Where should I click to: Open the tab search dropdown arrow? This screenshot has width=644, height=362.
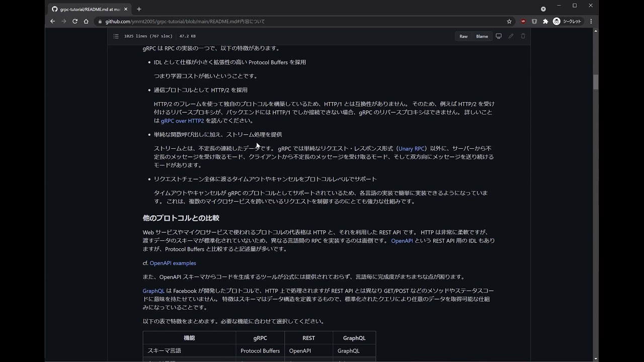[543, 9]
